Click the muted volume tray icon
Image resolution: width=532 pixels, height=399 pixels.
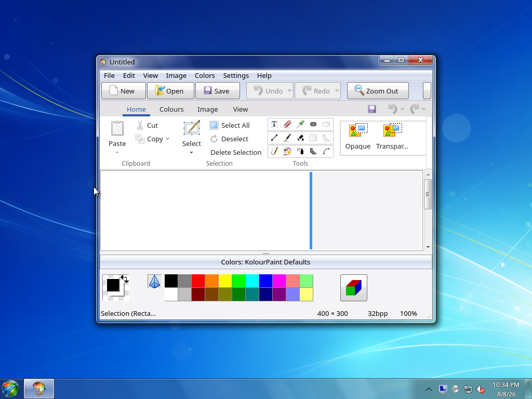point(481,389)
